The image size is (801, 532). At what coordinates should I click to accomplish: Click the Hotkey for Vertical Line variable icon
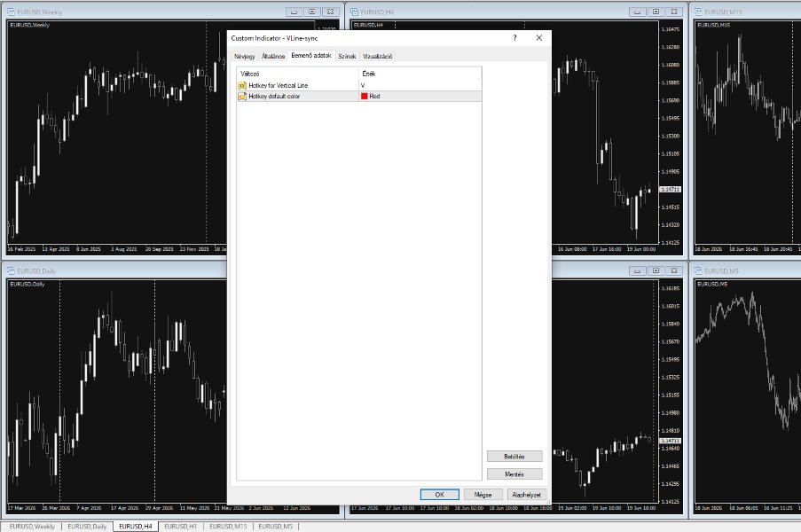point(242,85)
